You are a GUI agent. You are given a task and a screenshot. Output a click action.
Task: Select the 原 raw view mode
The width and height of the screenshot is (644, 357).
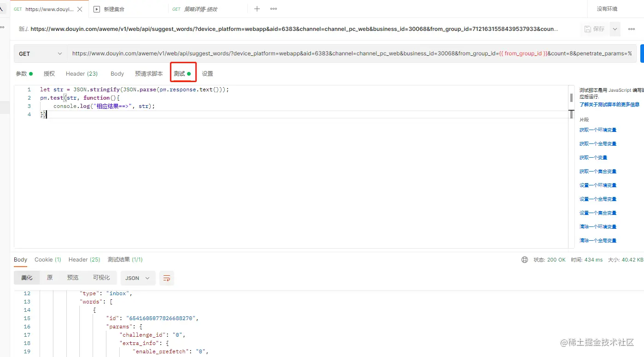click(50, 278)
